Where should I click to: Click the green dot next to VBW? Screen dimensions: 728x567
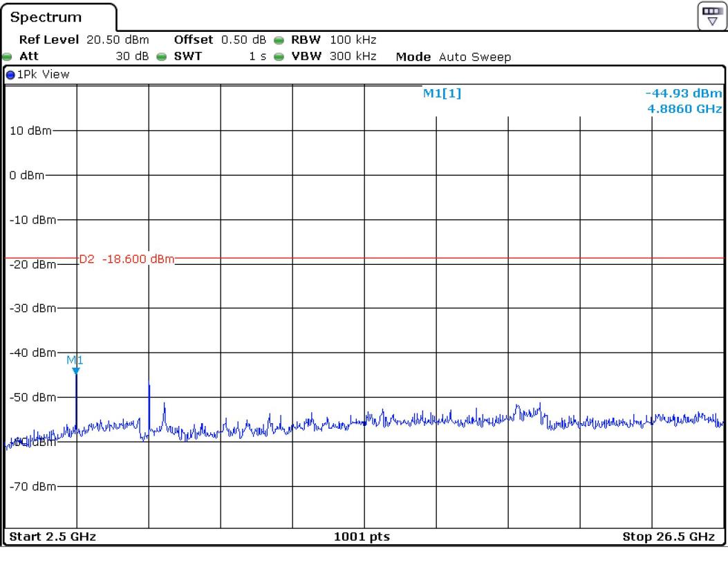pos(279,57)
